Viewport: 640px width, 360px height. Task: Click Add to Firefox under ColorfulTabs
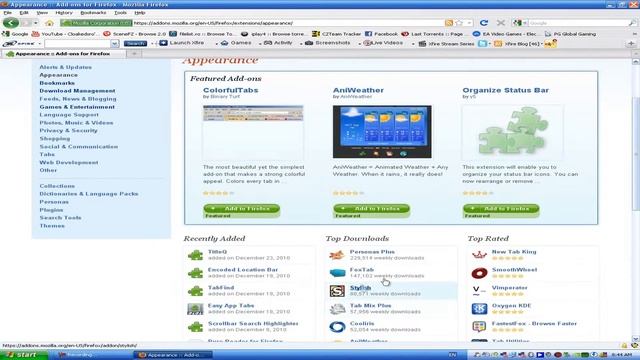[x=242, y=209]
